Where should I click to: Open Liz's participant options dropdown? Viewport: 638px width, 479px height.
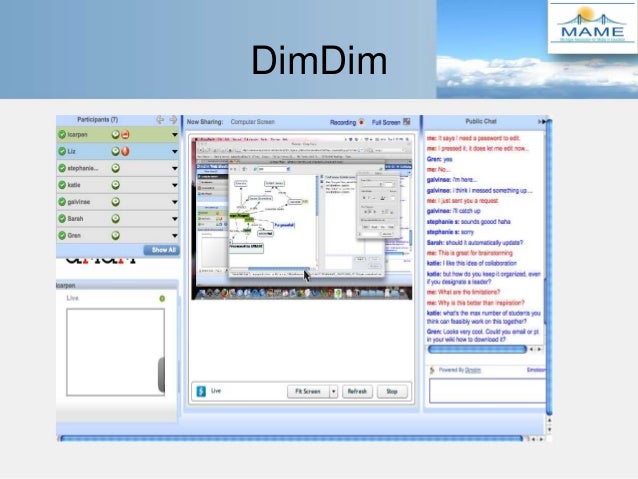[x=175, y=151]
